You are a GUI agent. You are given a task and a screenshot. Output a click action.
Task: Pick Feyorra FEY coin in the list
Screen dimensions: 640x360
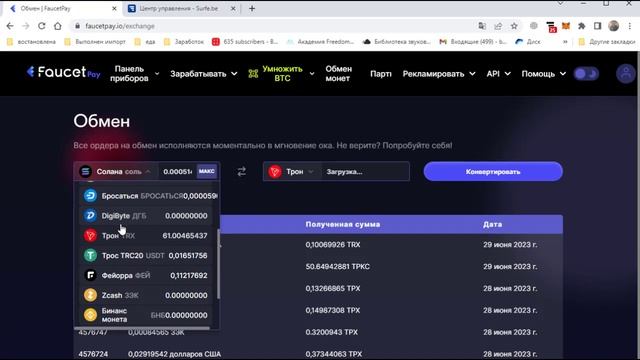[x=145, y=276]
